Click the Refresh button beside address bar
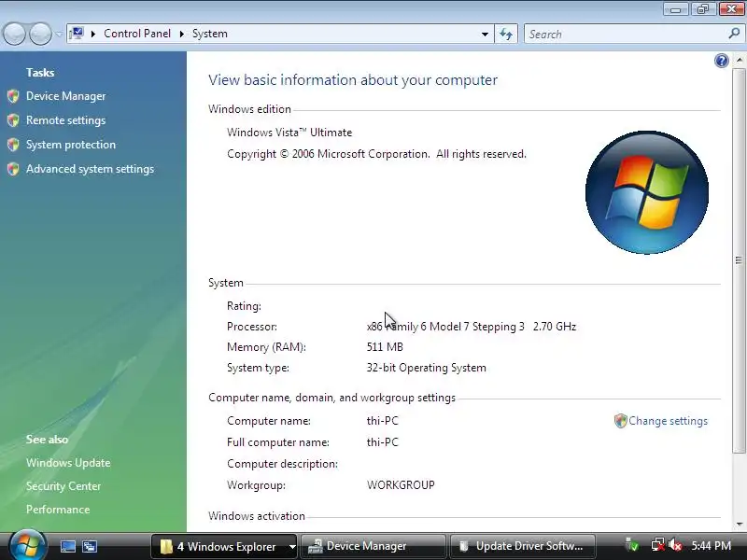The height and width of the screenshot is (560, 747). coord(506,34)
